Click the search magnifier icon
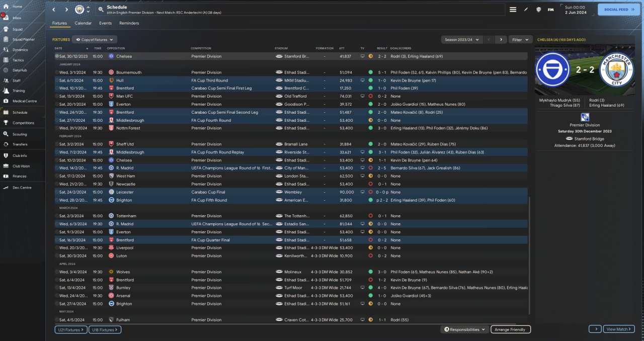Screen dimensions: 644x341 (x=101, y=10)
